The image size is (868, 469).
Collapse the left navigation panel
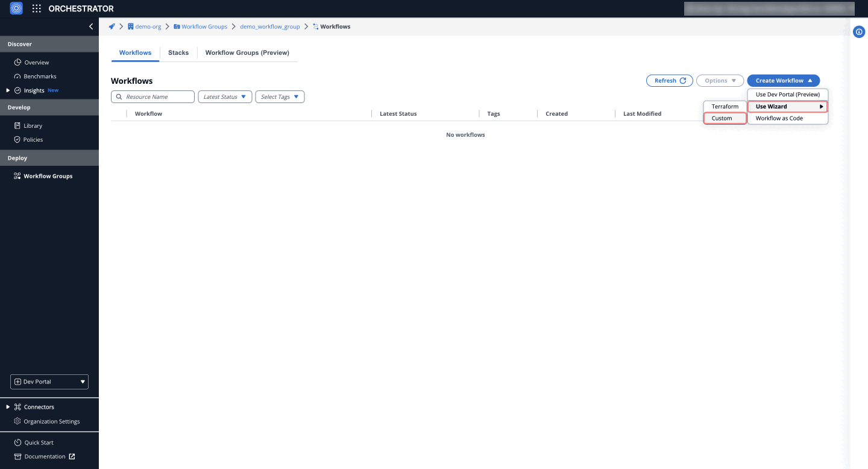(91, 27)
